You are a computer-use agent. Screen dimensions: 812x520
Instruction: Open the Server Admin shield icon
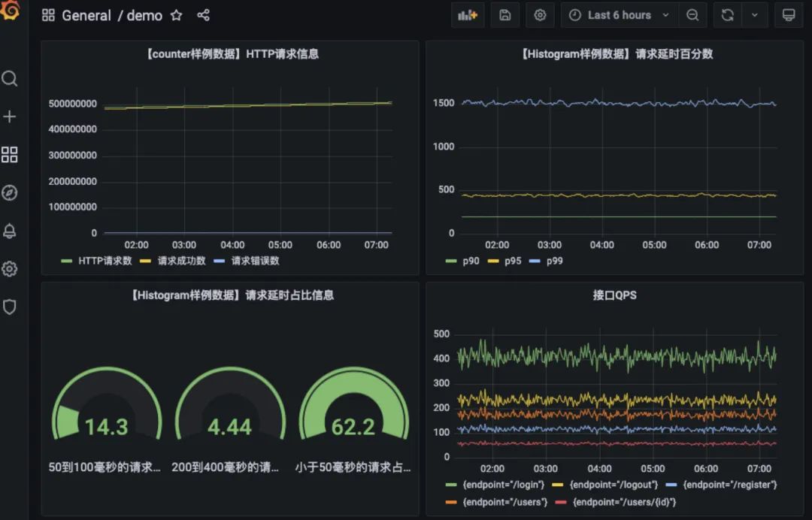(9, 307)
